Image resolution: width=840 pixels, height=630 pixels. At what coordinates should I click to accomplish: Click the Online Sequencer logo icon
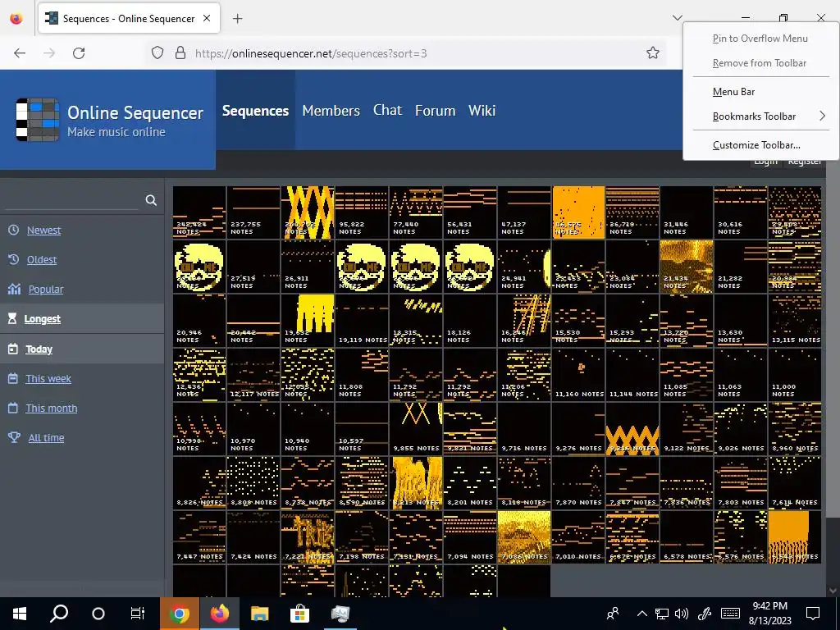pos(37,120)
